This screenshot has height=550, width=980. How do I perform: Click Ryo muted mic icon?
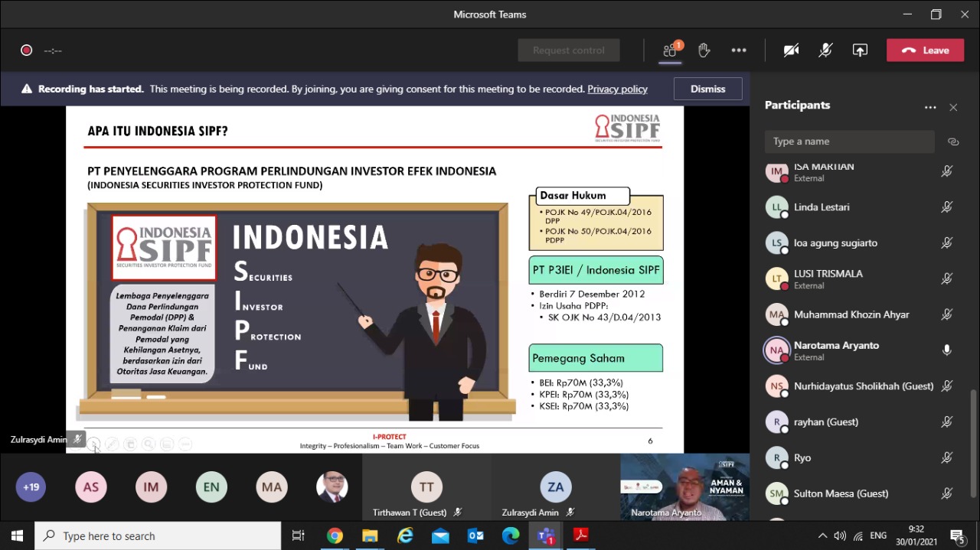[947, 458]
